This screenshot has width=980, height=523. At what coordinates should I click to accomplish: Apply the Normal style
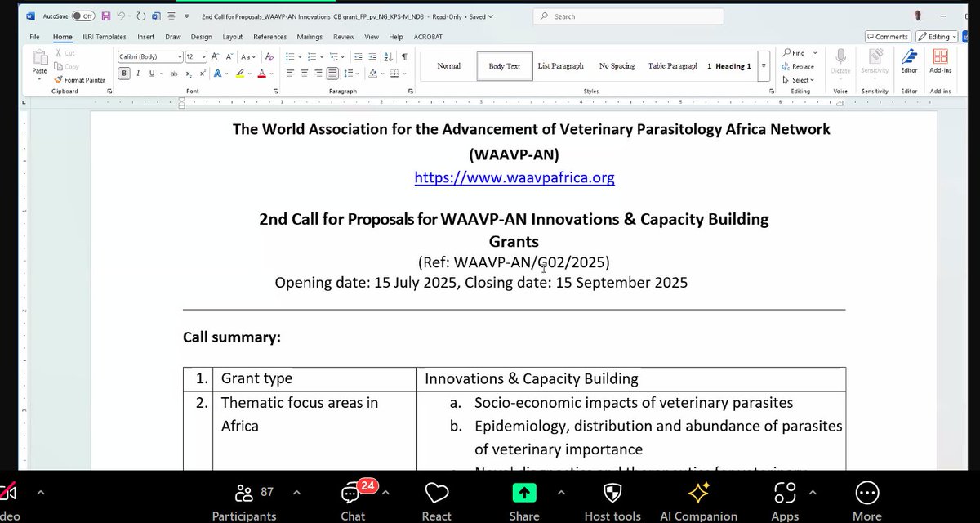point(448,66)
